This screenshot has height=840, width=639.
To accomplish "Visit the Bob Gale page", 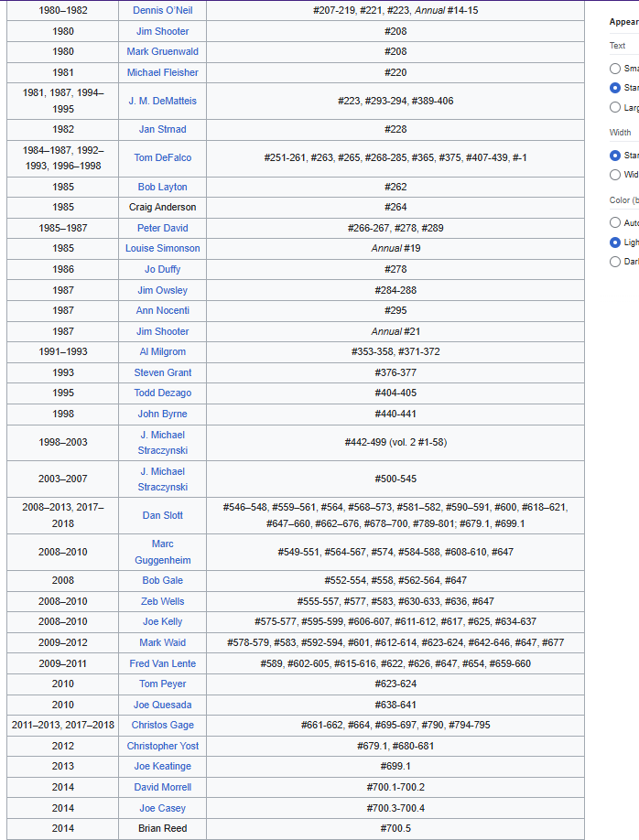I will 162,580.
